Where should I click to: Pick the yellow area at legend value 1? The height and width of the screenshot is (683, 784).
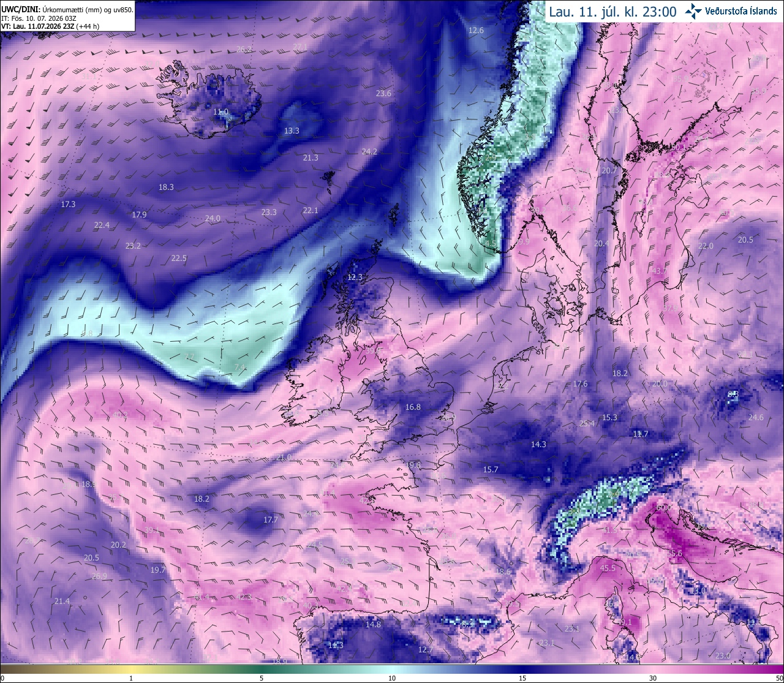point(131,669)
